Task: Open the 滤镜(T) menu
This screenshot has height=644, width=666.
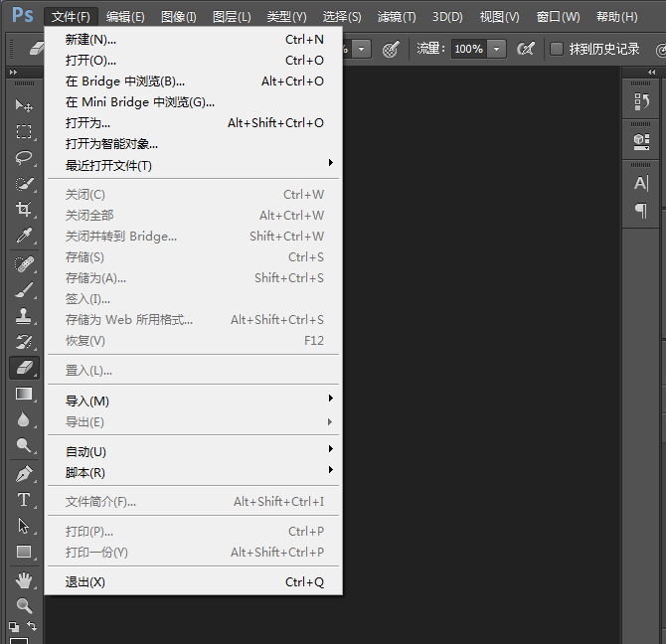Action: click(x=397, y=17)
